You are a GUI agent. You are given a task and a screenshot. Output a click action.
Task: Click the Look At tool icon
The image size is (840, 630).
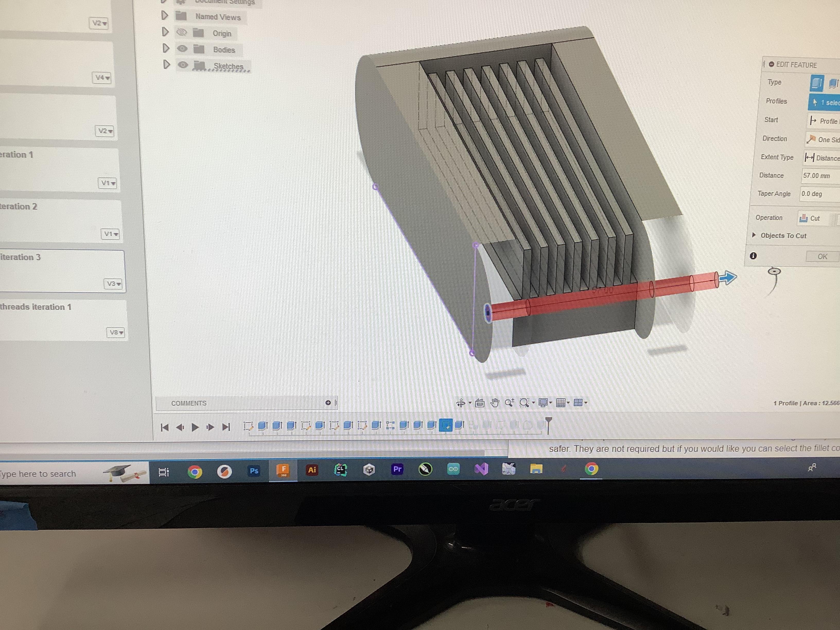(x=480, y=403)
